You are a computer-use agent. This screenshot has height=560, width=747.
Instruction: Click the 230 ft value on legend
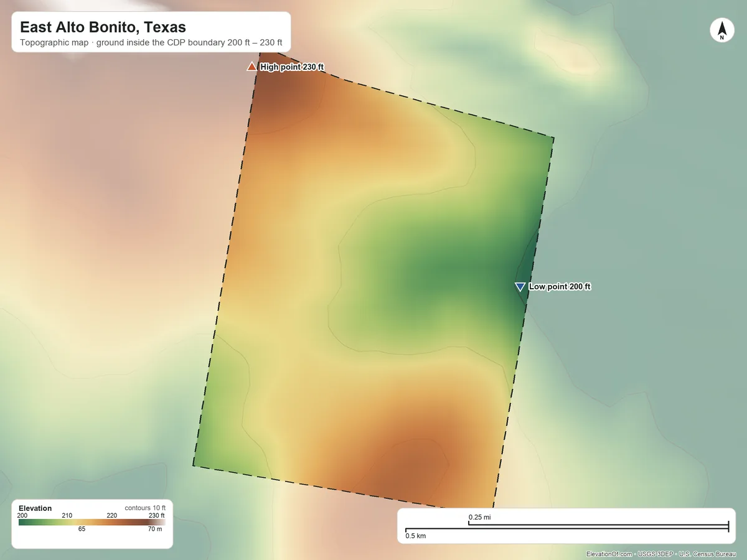click(x=156, y=515)
